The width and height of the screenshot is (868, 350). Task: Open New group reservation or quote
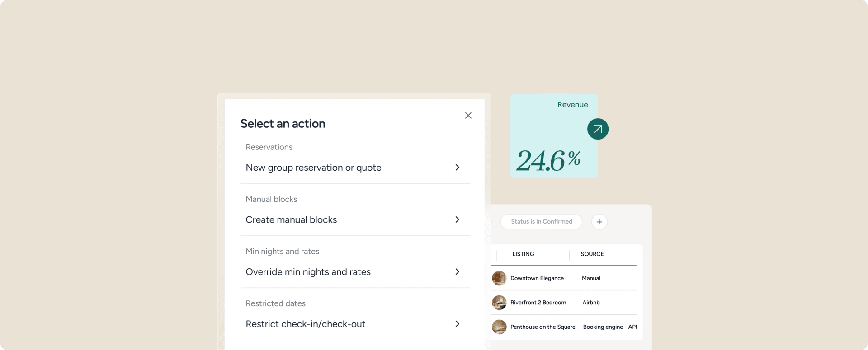(x=313, y=168)
